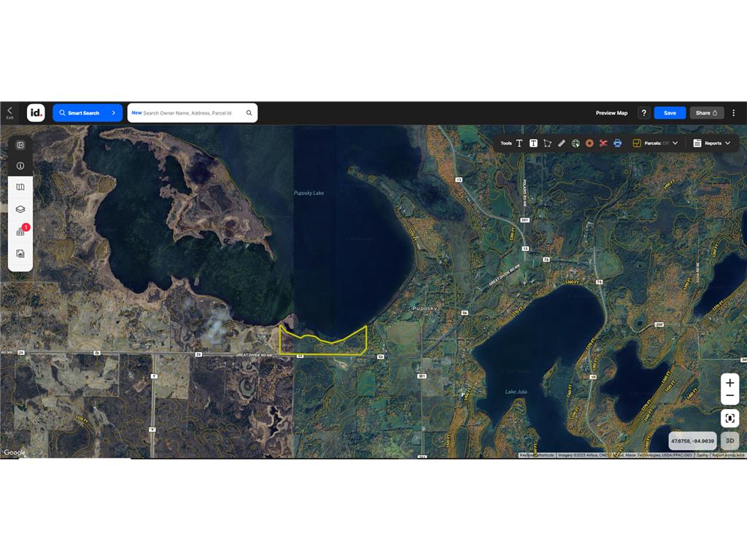Select the boxed text annotation tool
747x560 pixels.
533,143
